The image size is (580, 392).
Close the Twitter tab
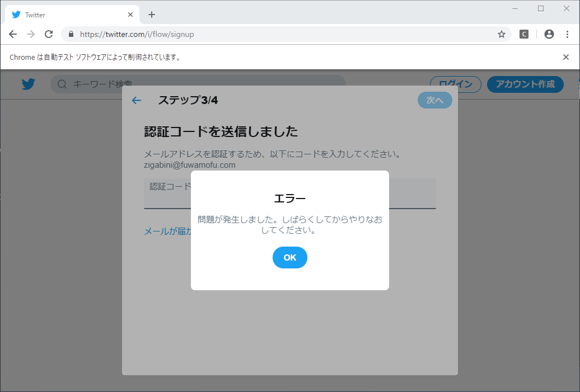click(x=131, y=15)
